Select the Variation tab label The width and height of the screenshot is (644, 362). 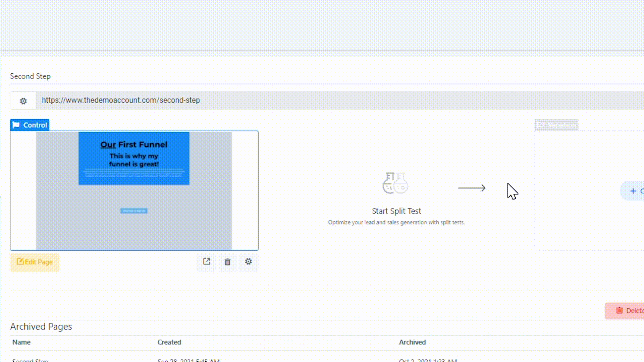(561, 125)
